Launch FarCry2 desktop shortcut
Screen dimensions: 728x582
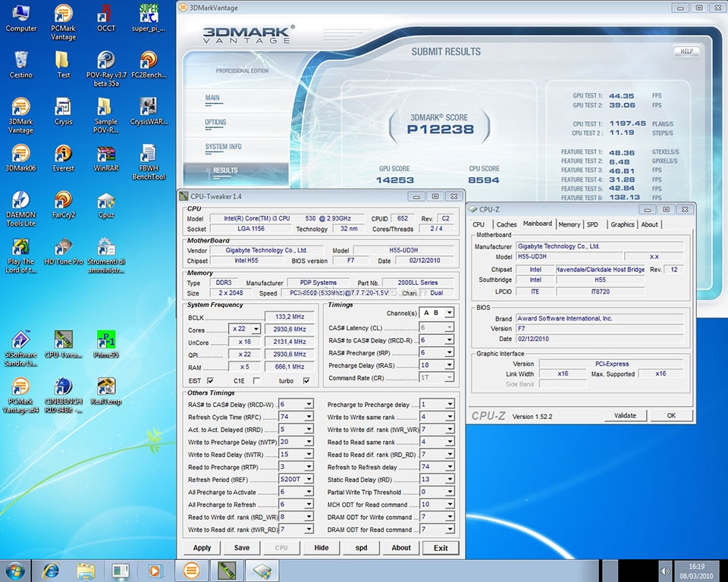coord(63,205)
